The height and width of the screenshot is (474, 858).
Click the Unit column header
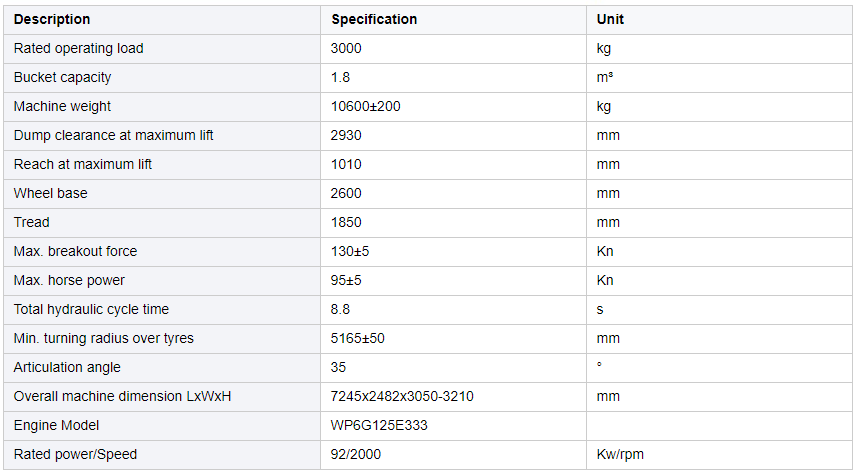point(610,20)
